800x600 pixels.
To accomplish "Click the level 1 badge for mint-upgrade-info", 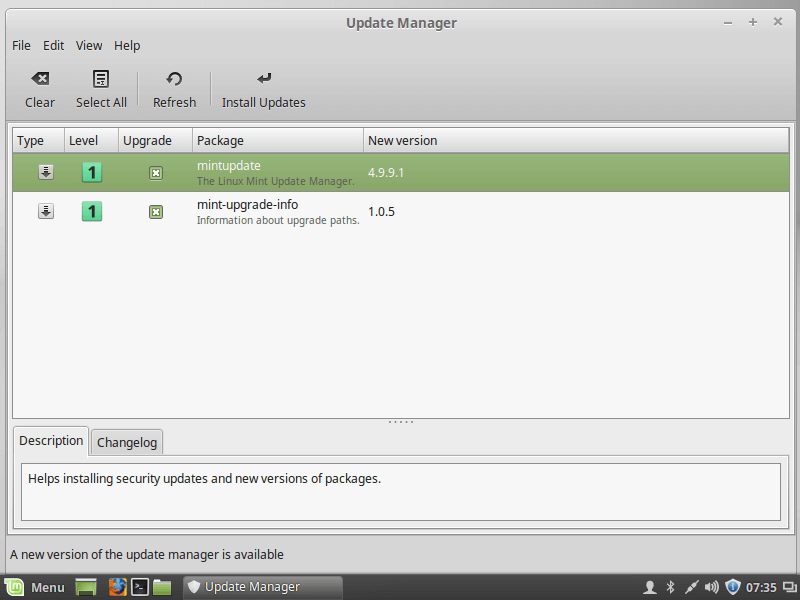I will pos(92,211).
